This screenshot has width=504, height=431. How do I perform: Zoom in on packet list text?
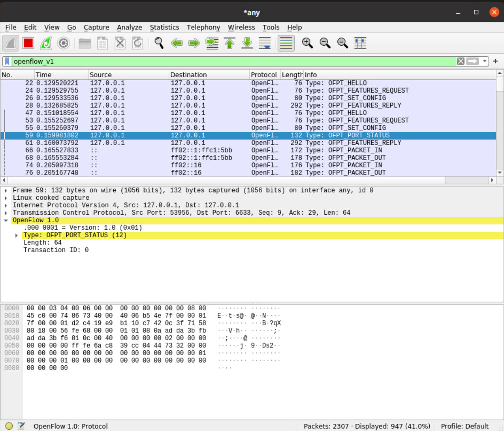tap(307, 43)
